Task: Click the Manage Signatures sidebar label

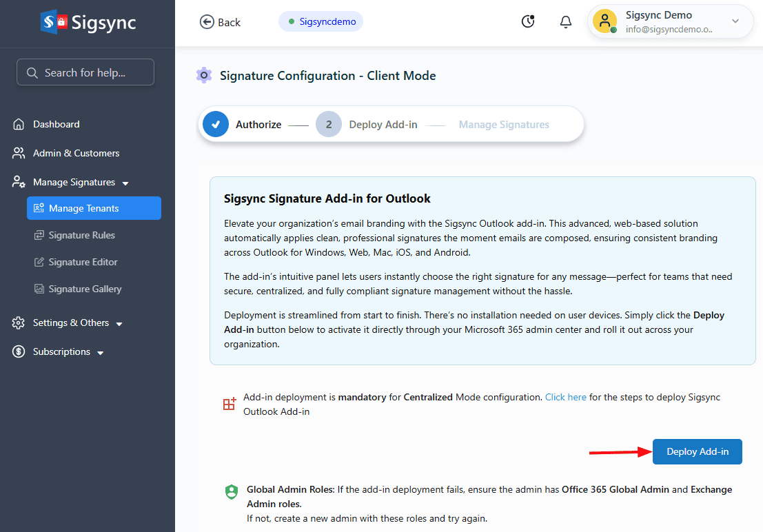Action: pyautogui.click(x=74, y=182)
